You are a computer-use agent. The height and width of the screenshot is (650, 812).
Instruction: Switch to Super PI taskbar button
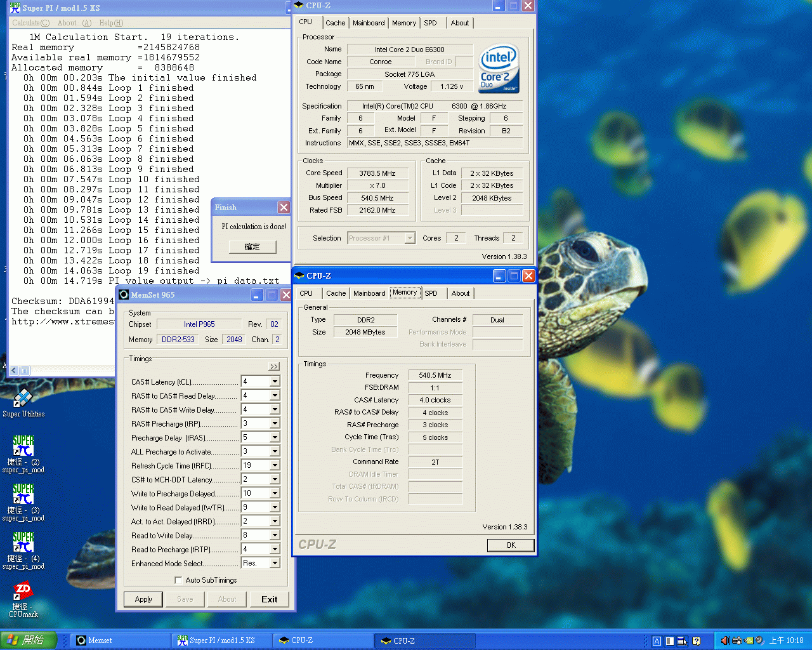pos(222,640)
